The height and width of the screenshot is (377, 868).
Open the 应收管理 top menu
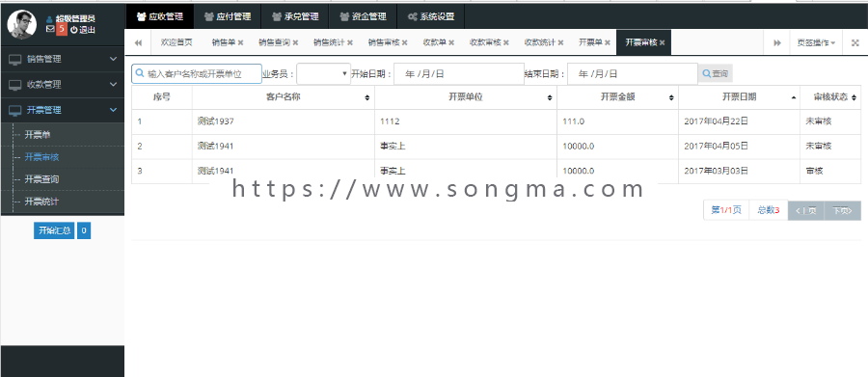click(160, 16)
